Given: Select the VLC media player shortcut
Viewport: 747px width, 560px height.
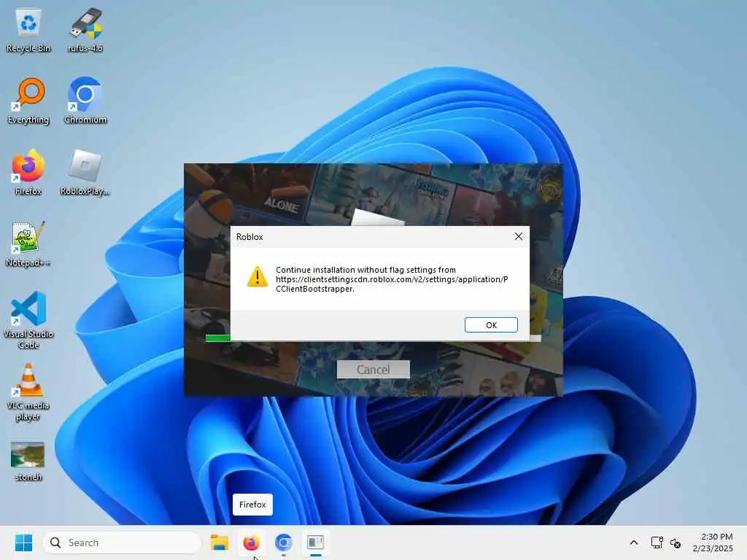Looking at the screenshot, I should [x=28, y=392].
